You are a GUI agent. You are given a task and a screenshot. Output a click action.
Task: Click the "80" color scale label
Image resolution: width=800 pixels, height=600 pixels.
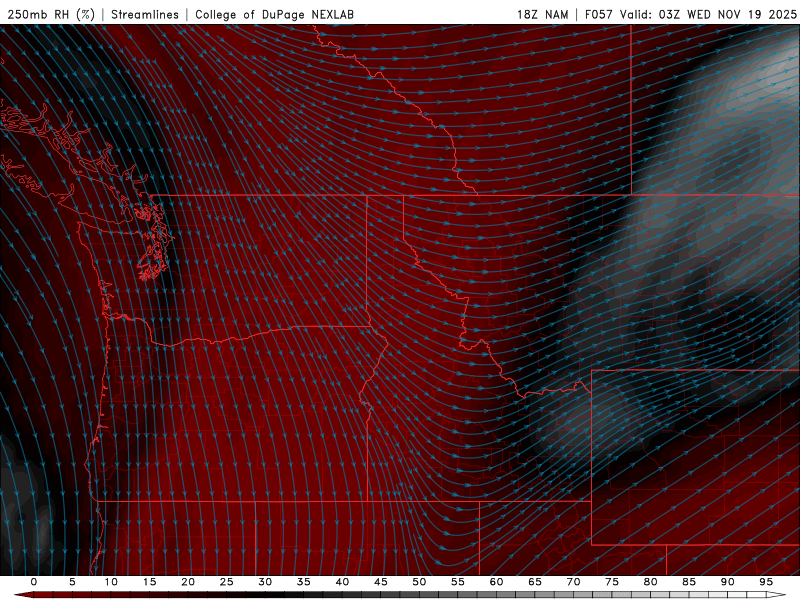[x=651, y=582]
